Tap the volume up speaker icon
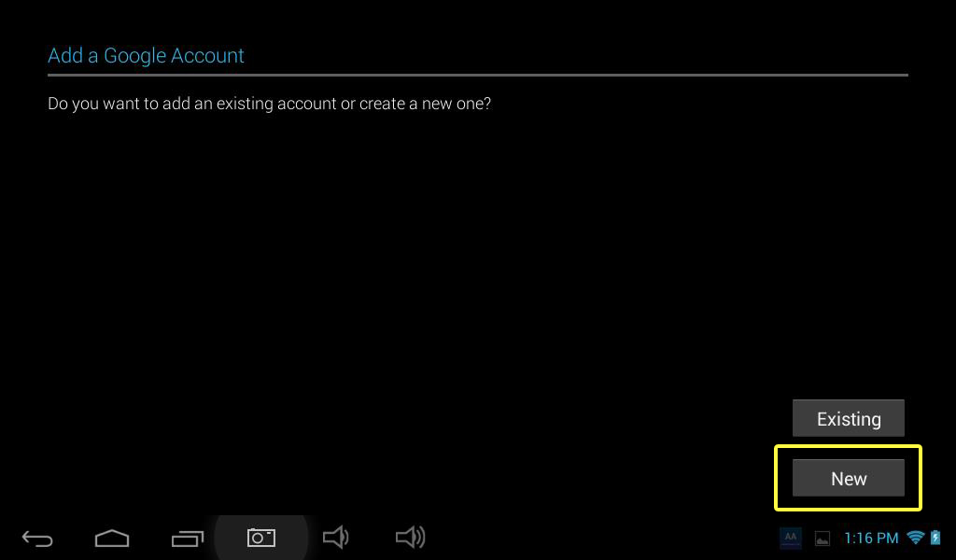Image resolution: width=956 pixels, height=560 pixels. pyautogui.click(x=411, y=537)
